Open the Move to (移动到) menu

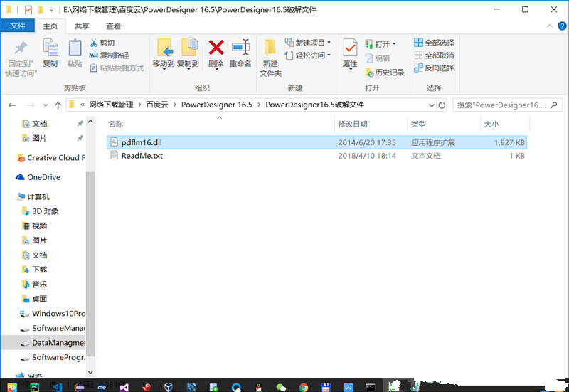[x=164, y=54]
